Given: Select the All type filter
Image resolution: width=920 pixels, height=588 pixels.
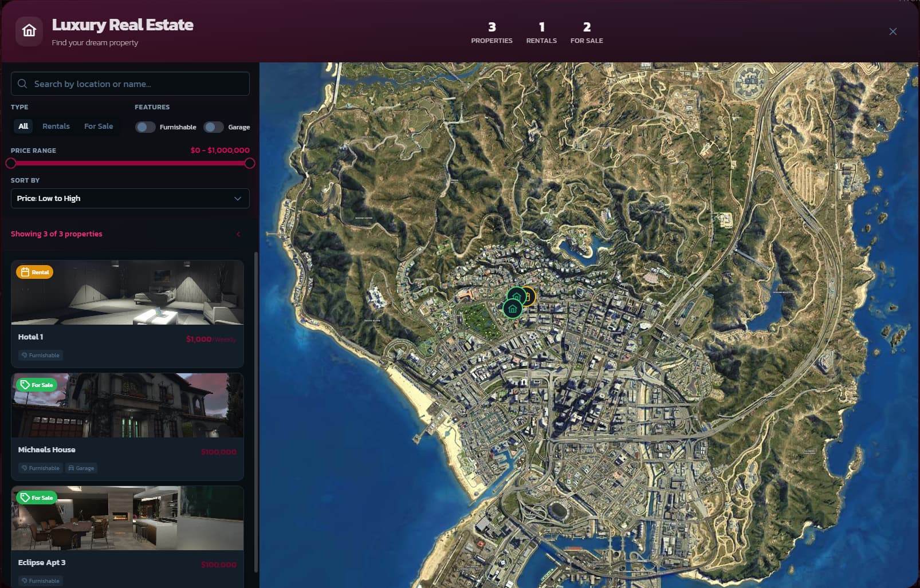Looking at the screenshot, I should pyautogui.click(x=23, y=126).
